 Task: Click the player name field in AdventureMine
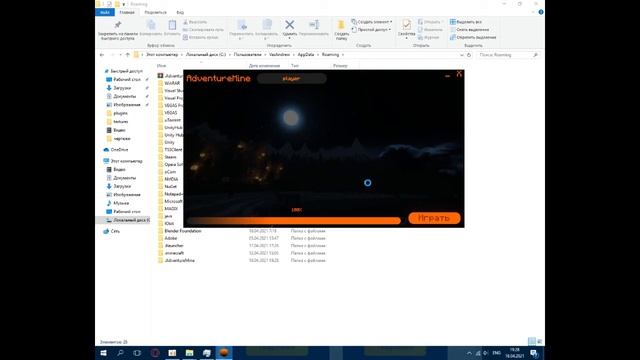[x=291, y=78]
